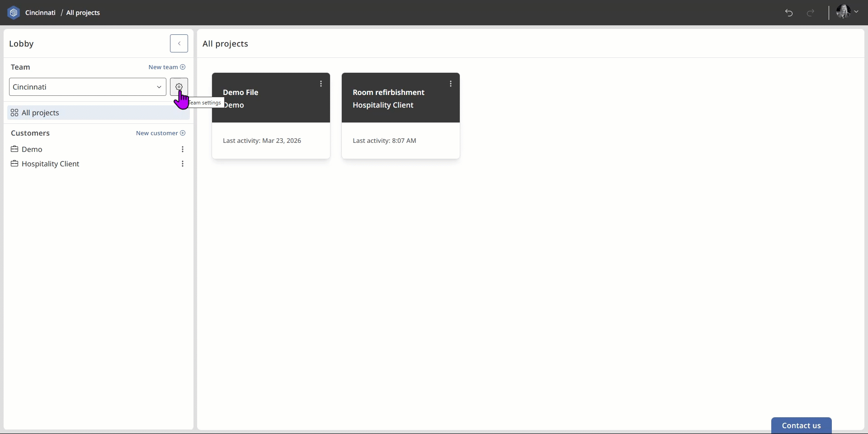The image size is (868, 434).
Task: Click the app logo in top bar
Action: [x=14, y=13]
